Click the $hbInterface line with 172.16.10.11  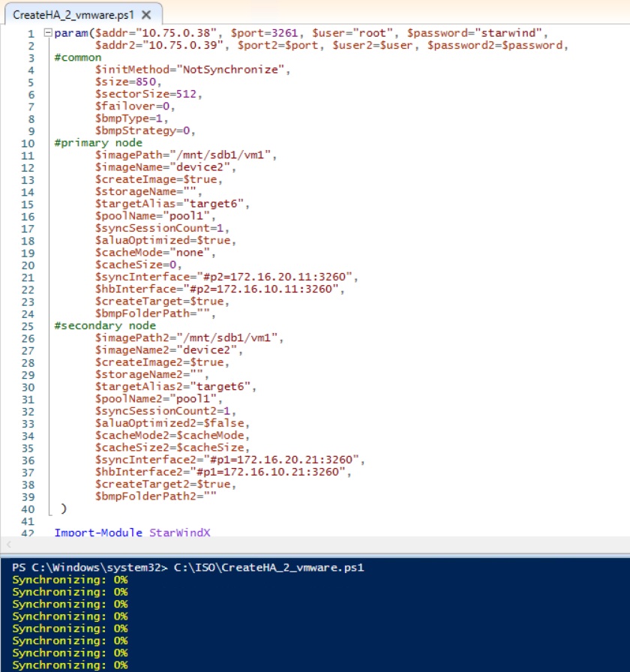click(x=220, y=289)
